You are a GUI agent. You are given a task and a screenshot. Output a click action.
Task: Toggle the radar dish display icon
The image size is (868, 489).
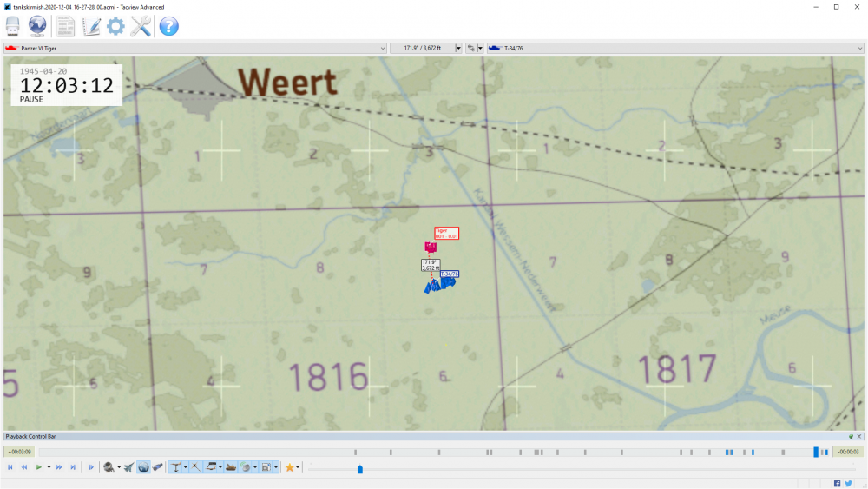[x=246, y=467]
